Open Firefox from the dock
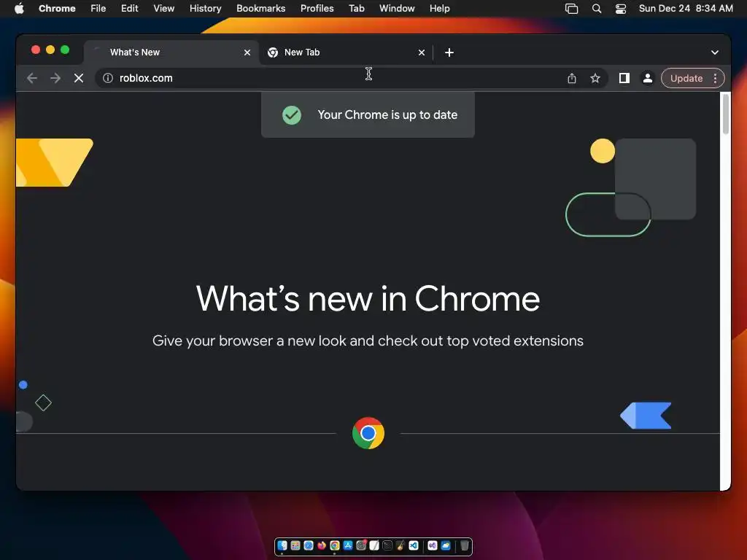 pos(322,545)
